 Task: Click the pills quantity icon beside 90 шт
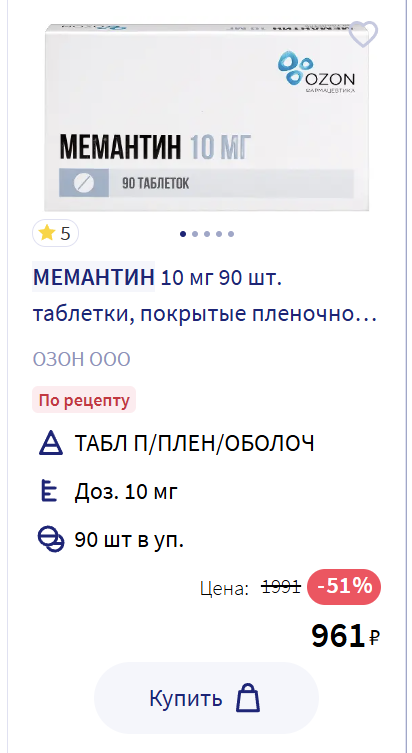tap(51, 540)
